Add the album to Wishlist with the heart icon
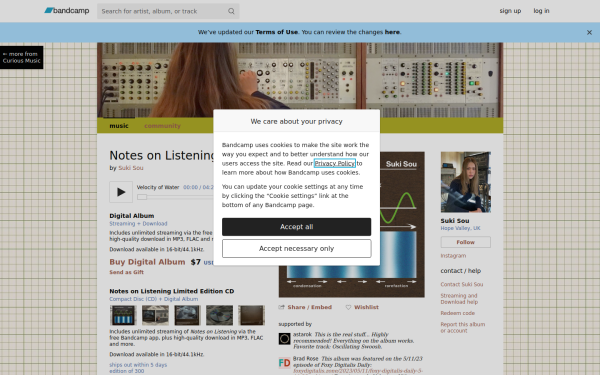600x375 pixels. (362, 307)
